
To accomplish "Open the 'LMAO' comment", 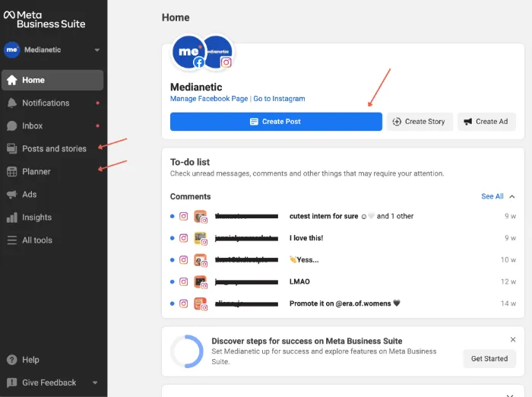I will coord(343,281).
